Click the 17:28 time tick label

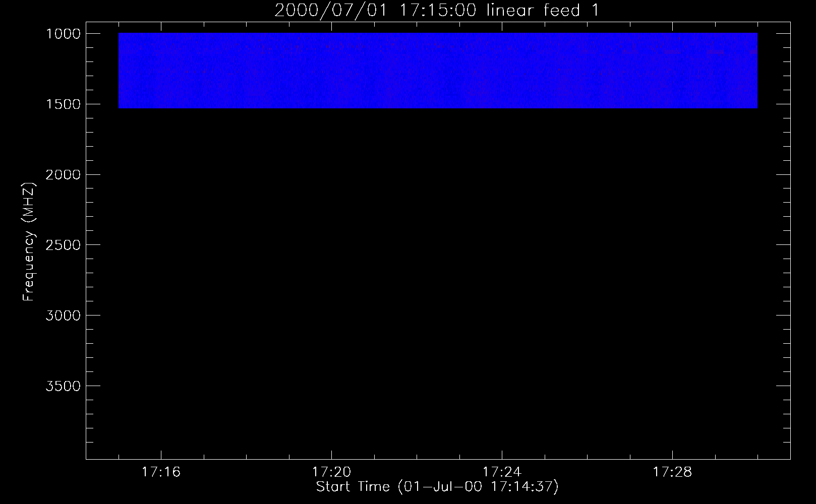[672, 472]
